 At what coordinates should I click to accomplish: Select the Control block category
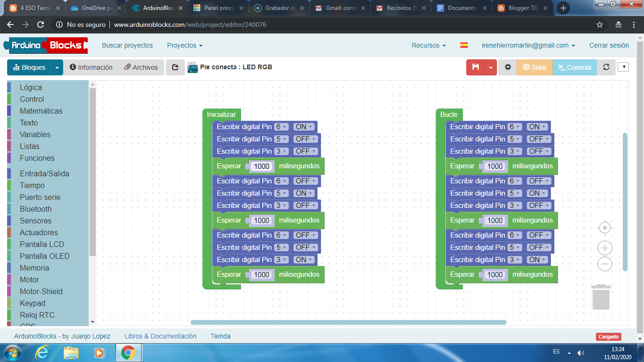coord(32,99)
